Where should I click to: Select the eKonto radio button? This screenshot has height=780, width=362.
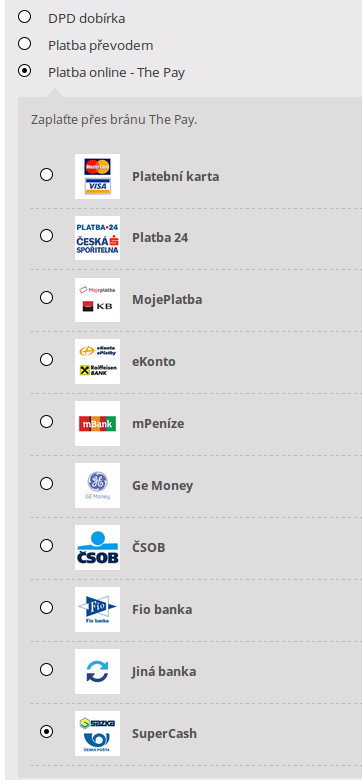[46, 359]
